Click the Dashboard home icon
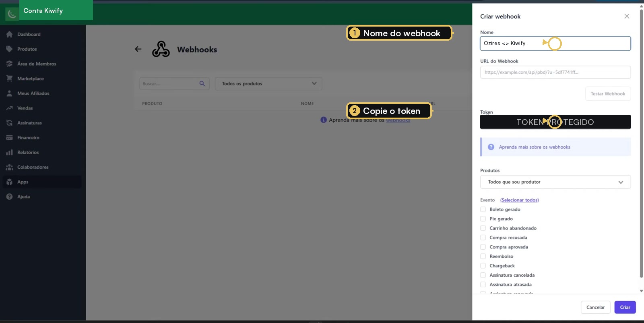 9,34
